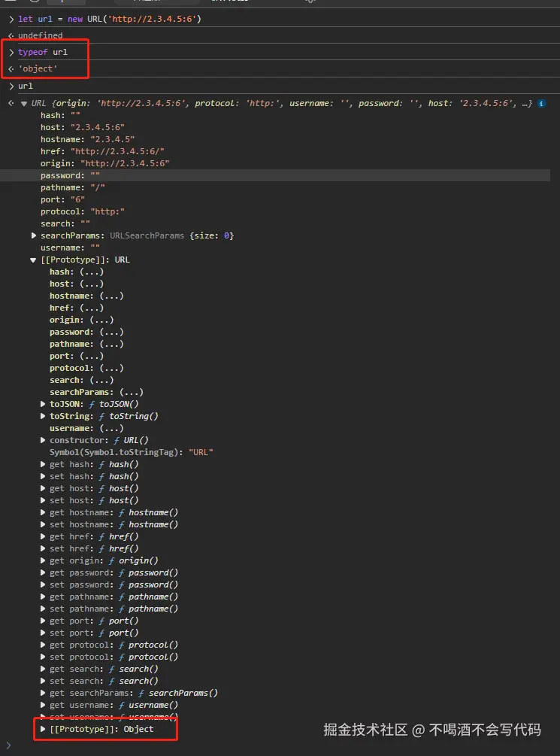Invoke the pathname: (...) getter in prototype
Image resolution: width=560 pixels, height=756 pixels.
[111, 345]
